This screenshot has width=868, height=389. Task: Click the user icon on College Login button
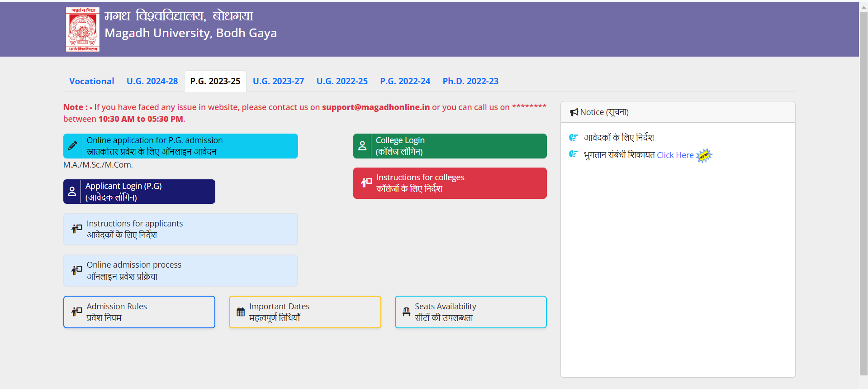[x=362, y=146]
